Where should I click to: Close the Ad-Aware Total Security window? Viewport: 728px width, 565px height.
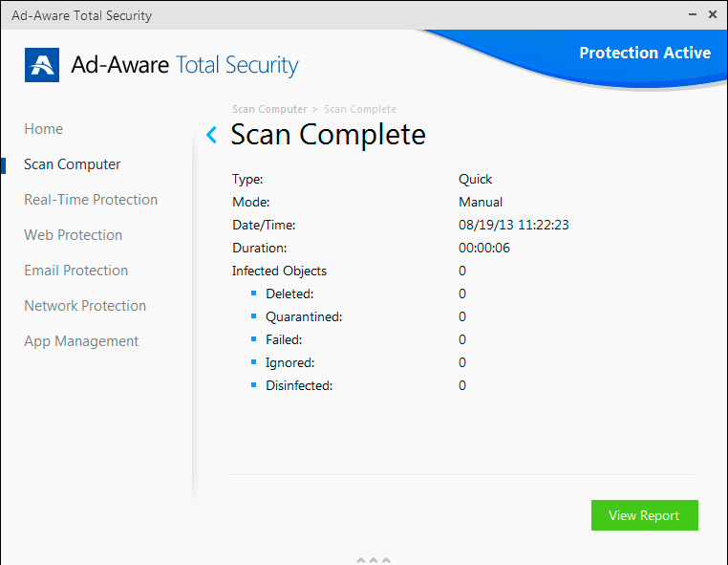712,15
